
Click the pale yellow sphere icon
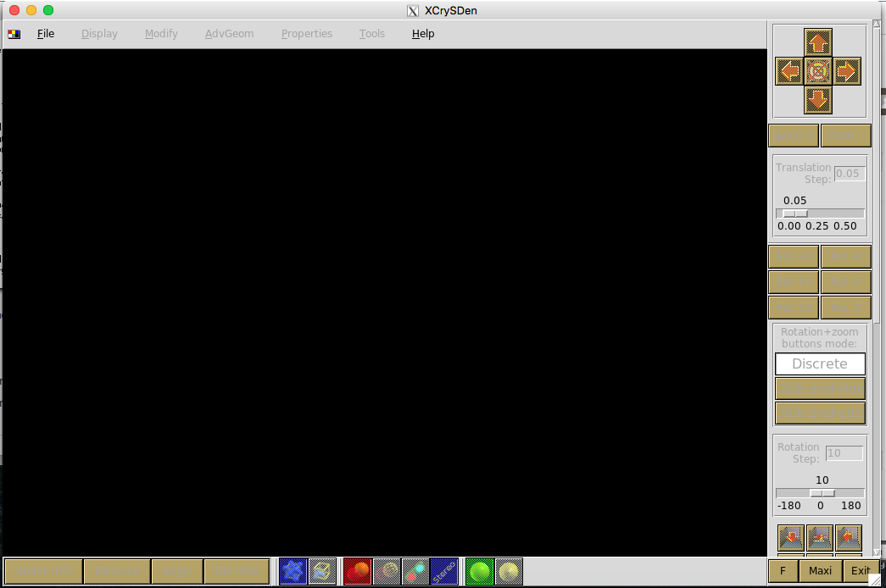pyautogui.click(x=509, y=572)
